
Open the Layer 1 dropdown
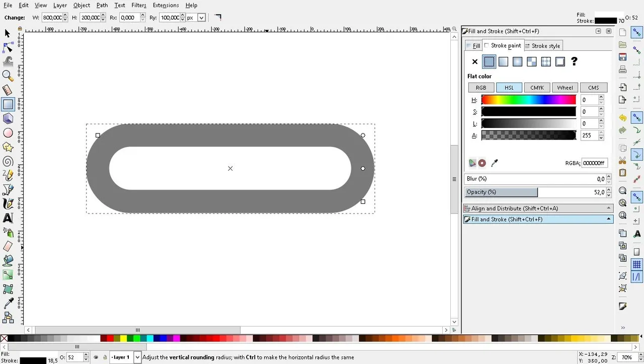[x=137, y=357]
